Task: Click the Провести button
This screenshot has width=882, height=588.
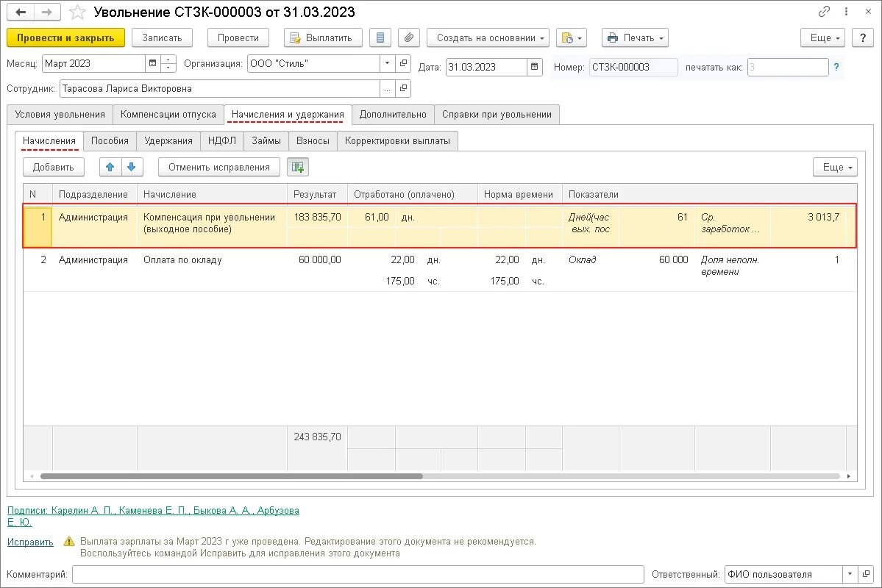Action: click(x=238, y=37)
